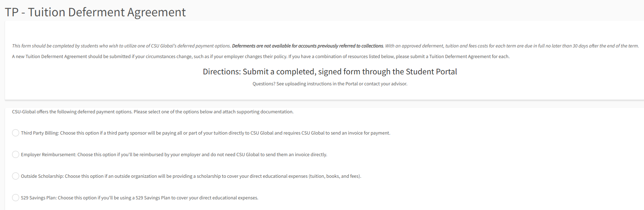Click the Tuition Deferment Agreement page title
Viewport: 644px width, 210px height.
coord(95,12)
